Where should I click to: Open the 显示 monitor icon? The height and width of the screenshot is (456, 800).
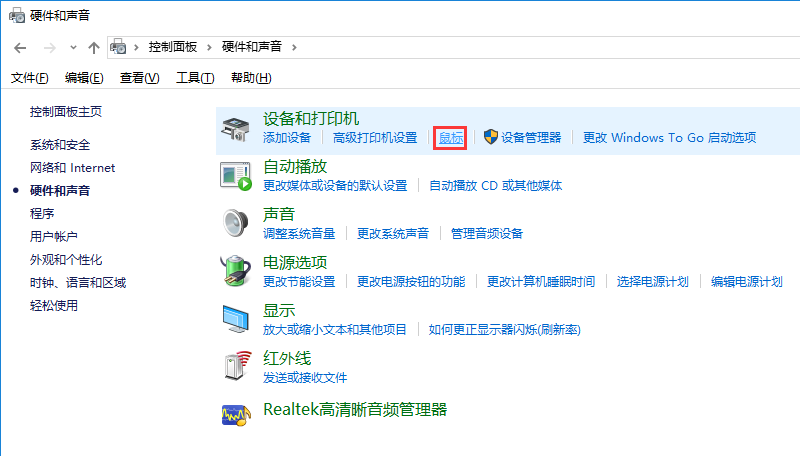[235, 319]
